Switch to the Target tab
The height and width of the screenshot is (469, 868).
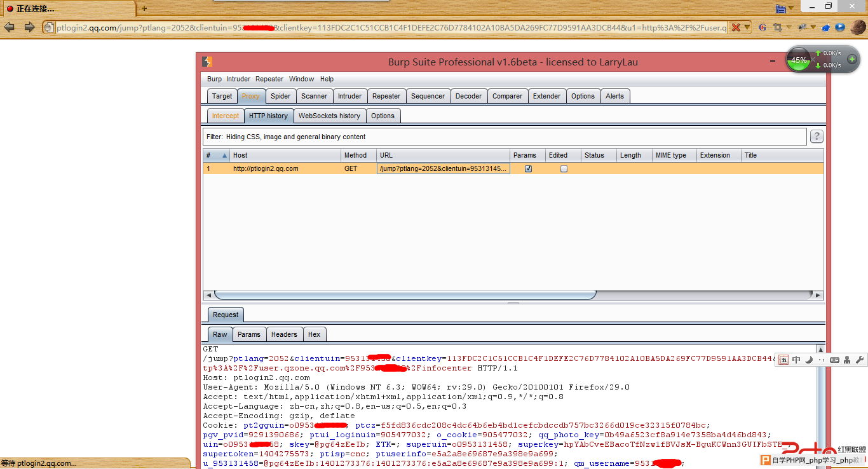[222, 96]
